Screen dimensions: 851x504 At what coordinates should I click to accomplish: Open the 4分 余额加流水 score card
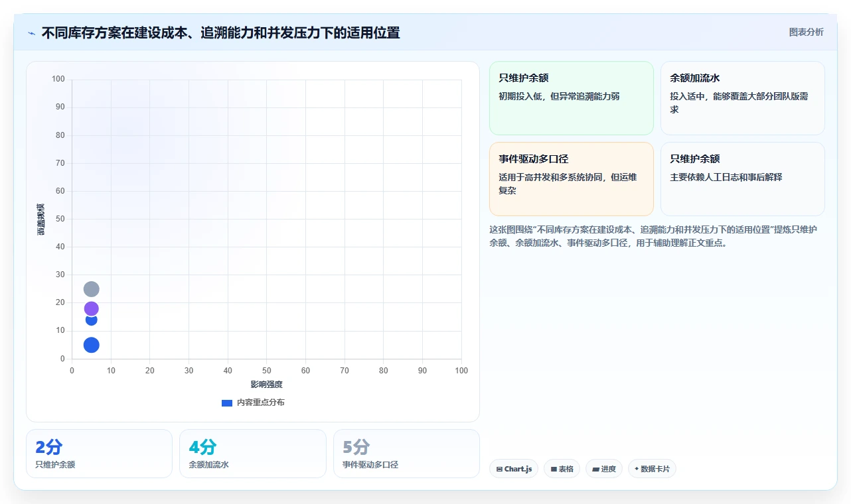pyautogui.click(x=253, y=454)
